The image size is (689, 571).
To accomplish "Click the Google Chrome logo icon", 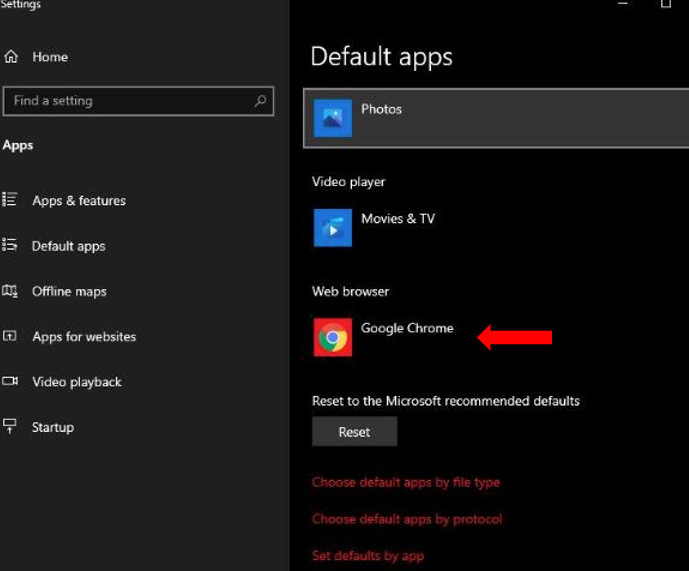I will coord(333,337).
